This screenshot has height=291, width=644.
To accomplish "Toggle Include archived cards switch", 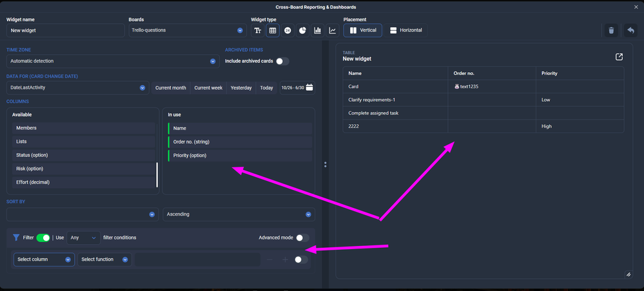I will [x=282, y=61].
